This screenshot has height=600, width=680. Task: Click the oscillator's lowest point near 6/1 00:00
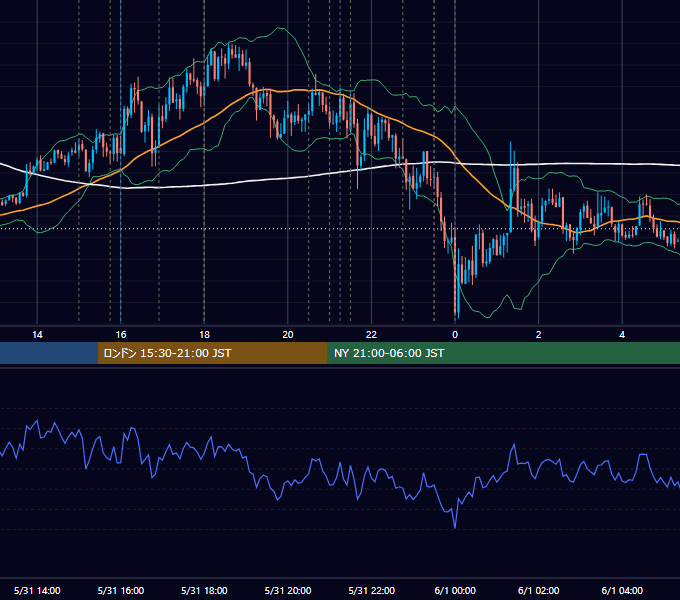coord(455,528)
